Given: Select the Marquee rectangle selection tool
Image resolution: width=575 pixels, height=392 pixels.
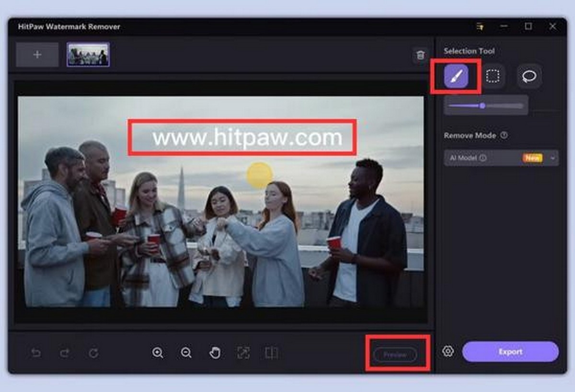Looking at the screenshot, I should [x=493, y=76].
